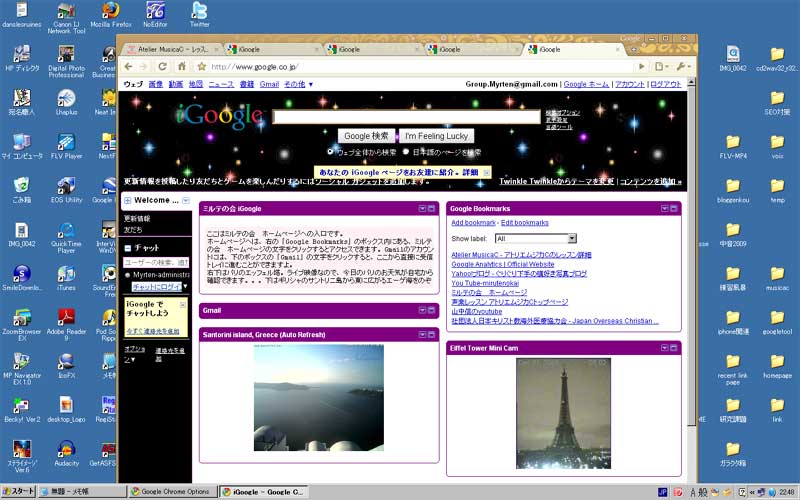Open the Google Bookmarks gadget menu arrow
Viewport: 800px width, 500px height.
[665, 209]
